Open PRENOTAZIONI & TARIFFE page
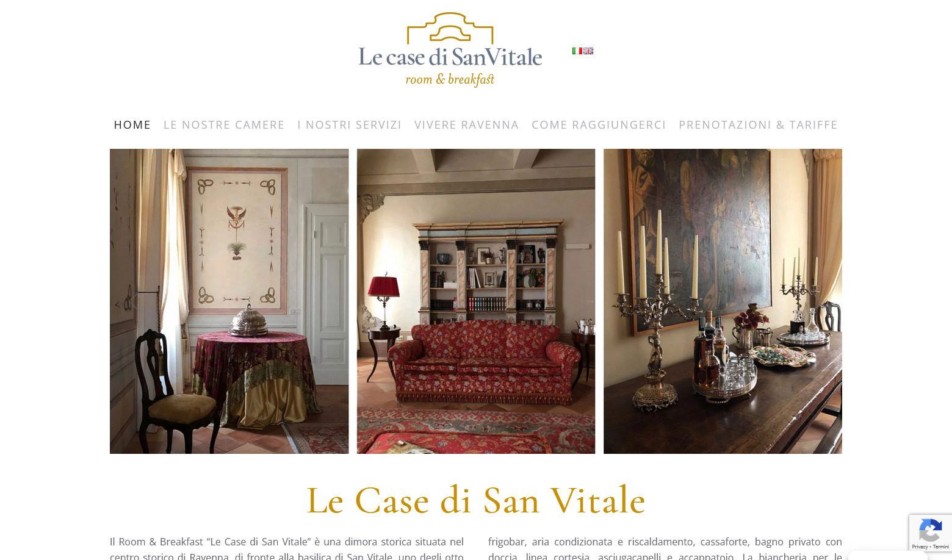Viewport: 952px width, 560px height. click(x=758, y=124)
